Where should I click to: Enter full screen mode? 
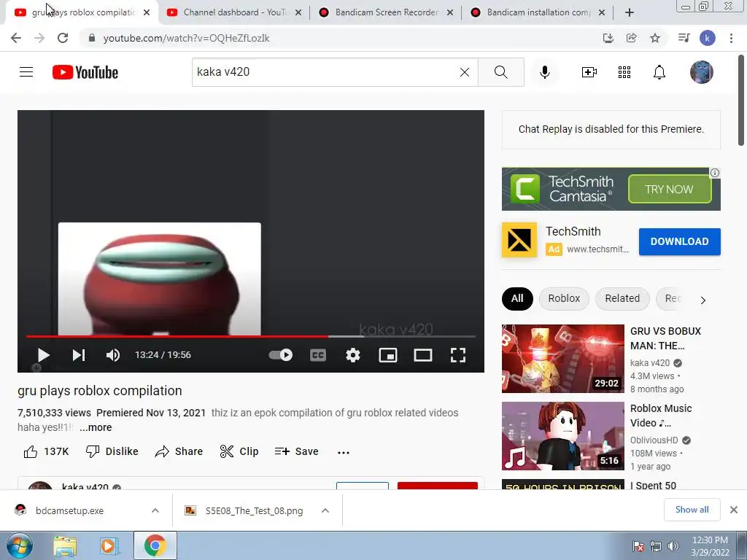pyautogui.click(x=458, y=355)
